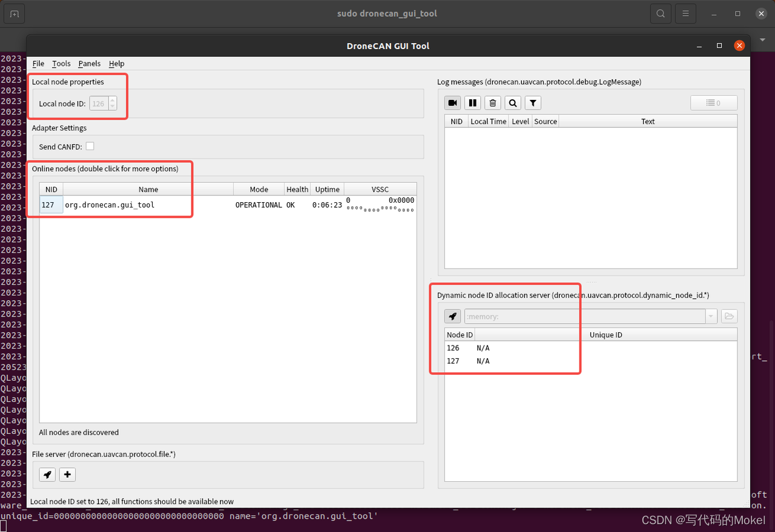Sort online nodes by NID column
The height and width of the screenshot is (532, 775).
[x=51, y=189]
